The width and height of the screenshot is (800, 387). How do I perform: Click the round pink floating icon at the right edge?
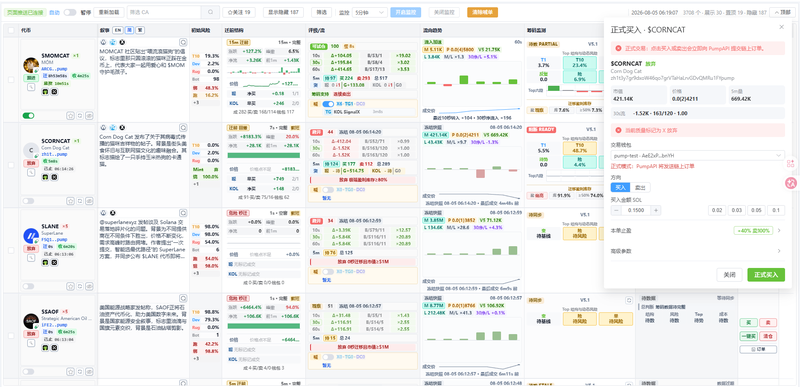click(791, 182)
